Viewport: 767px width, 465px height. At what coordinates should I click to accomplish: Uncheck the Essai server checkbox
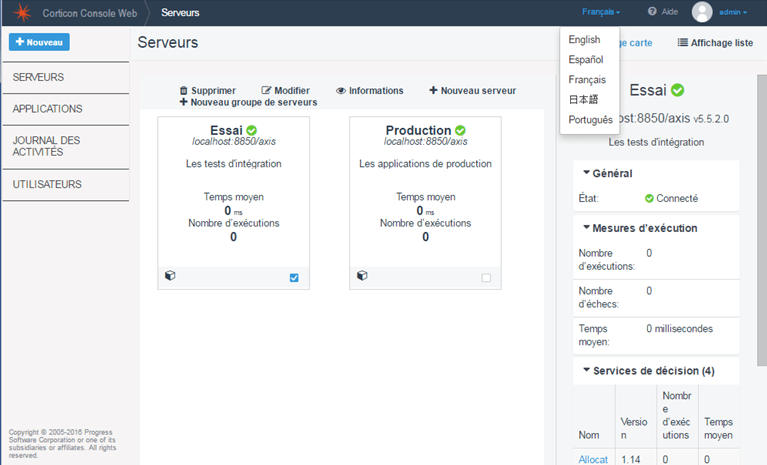(x=294, y=278)
